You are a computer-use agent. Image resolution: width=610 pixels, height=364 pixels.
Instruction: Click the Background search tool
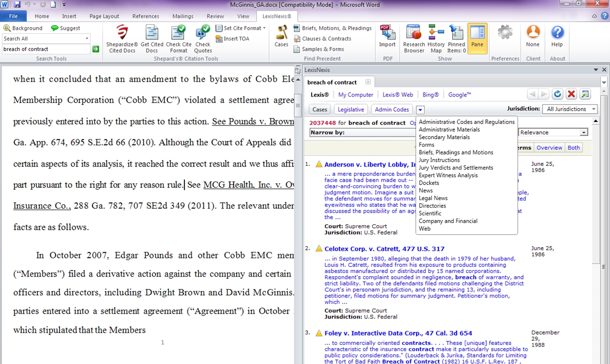pos(23,28)
